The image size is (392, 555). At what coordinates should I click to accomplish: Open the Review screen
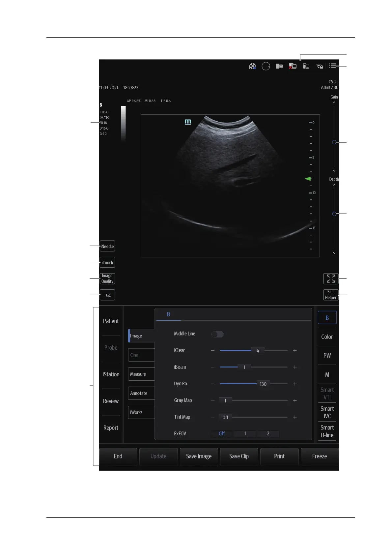[111, 401]
